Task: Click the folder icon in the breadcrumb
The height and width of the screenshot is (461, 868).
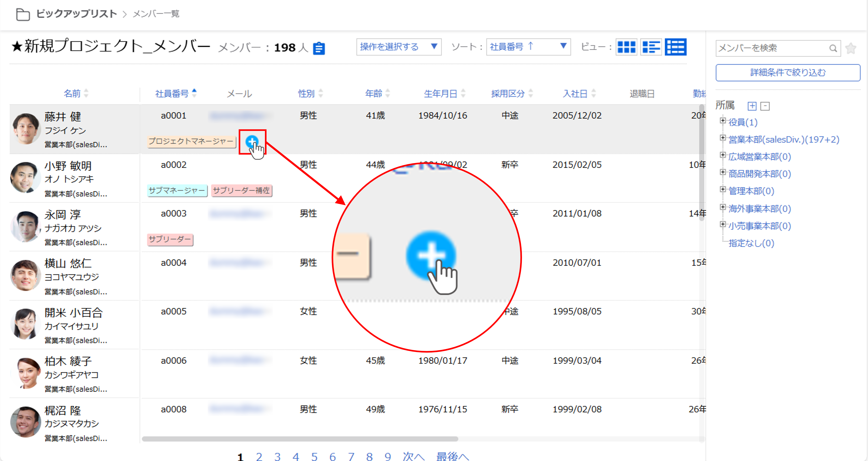Action: pos(23,14)
